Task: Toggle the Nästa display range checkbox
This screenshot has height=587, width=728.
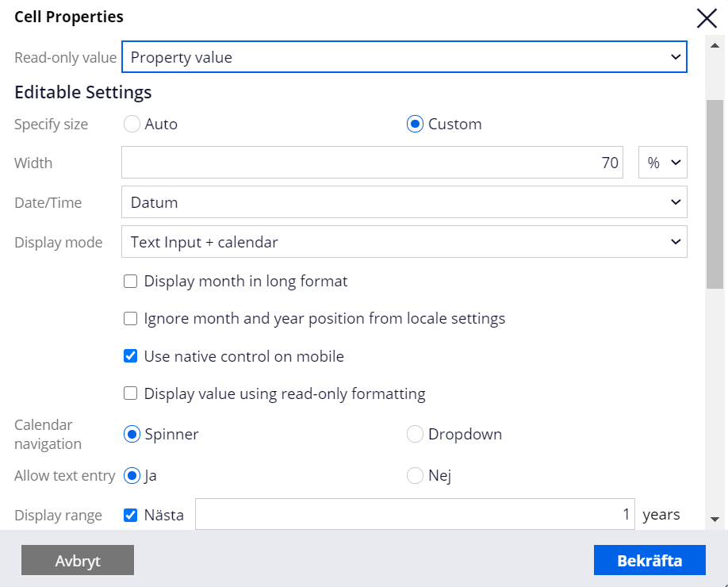Action: (131, 515)
